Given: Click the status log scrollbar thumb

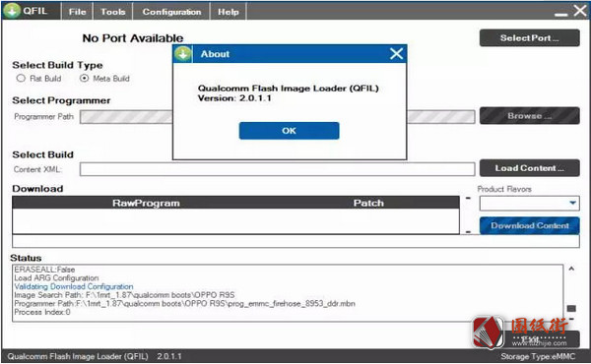Looking at the screenshot, I should point(571,309).
